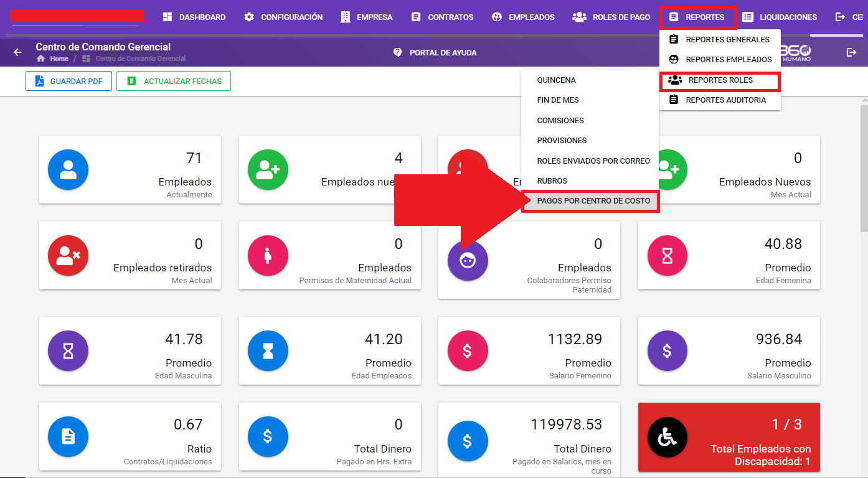The height and width of the screenshot is (478, 868).
Task: Click the purple hourglass icon Edad Masculina
Action: 68,351
